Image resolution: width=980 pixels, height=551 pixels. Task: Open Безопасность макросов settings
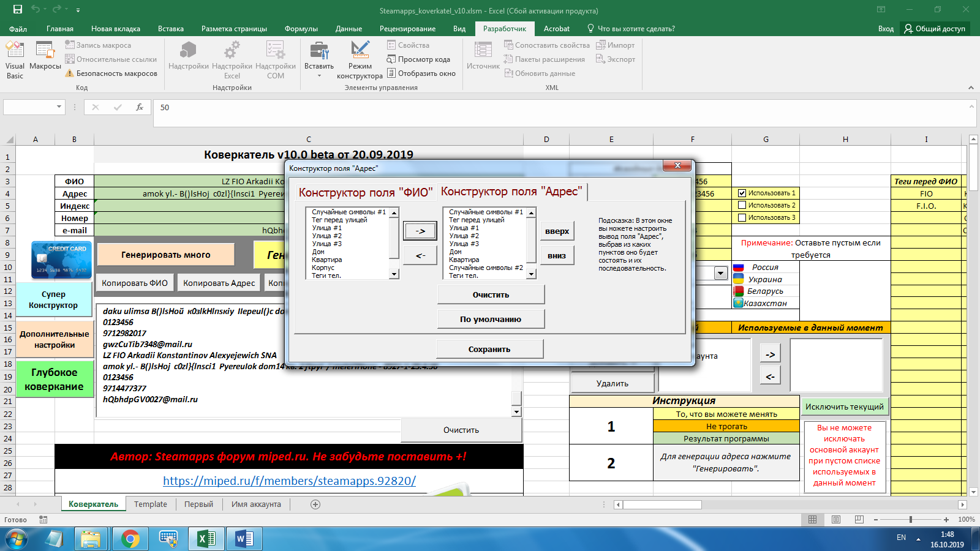coord(111,73)
